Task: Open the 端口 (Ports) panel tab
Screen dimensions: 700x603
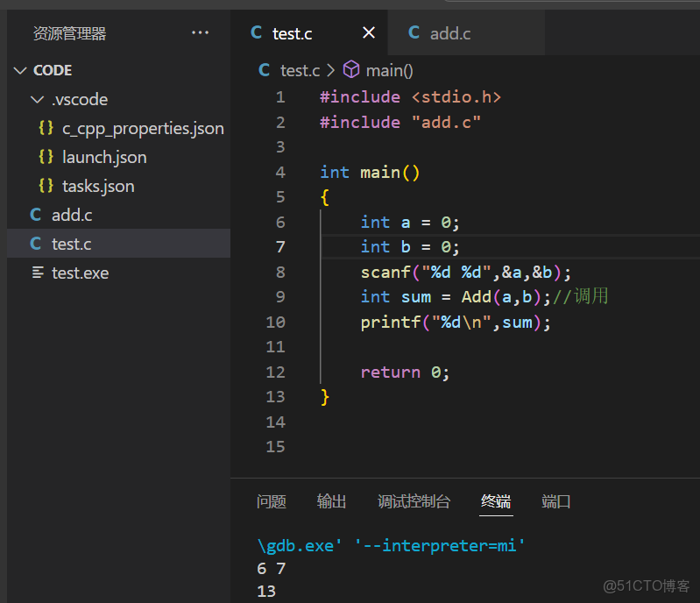Action: pyautogui.click(x=556, y=501)
